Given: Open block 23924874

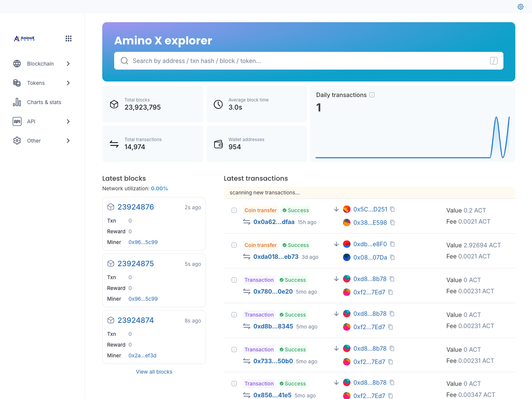Looking at the screenshot, I should (x=136, y=320).
